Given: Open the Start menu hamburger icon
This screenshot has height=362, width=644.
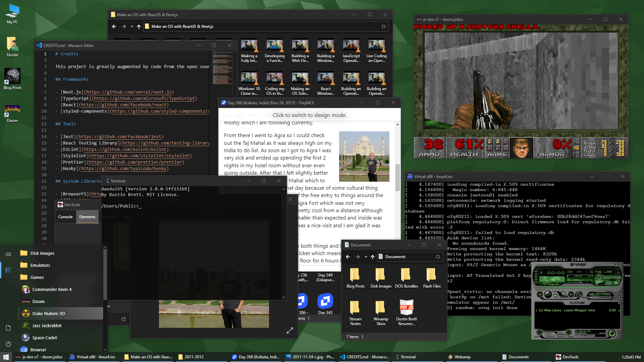Looking at the screenshot, I should 8,254.
